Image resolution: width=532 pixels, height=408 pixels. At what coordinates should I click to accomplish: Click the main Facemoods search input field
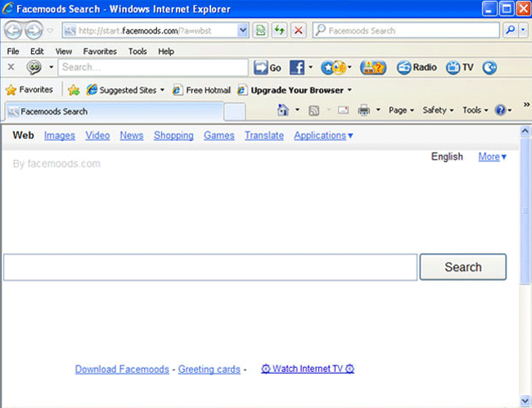(x=210, y=267)
